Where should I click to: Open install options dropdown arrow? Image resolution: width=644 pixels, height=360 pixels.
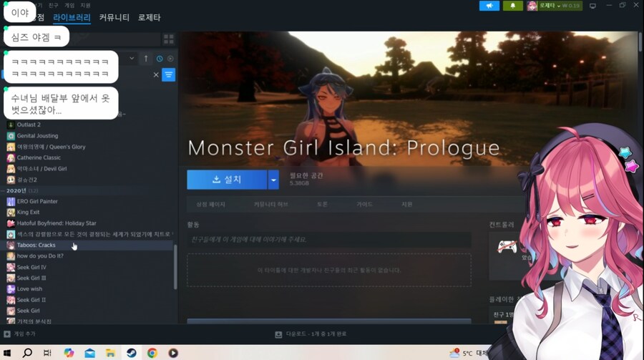[273, 180]
